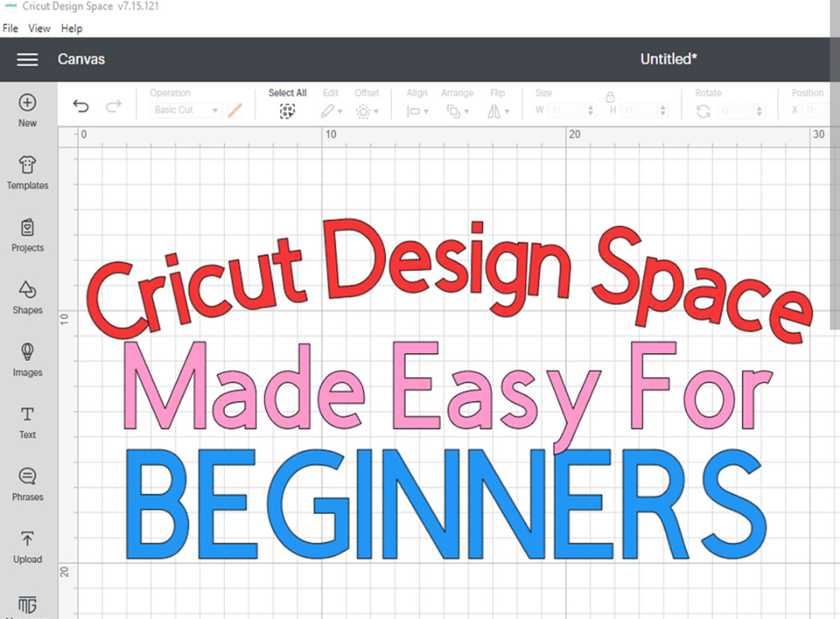Click the Rotate icon in the toolbar

coord(702,110)
